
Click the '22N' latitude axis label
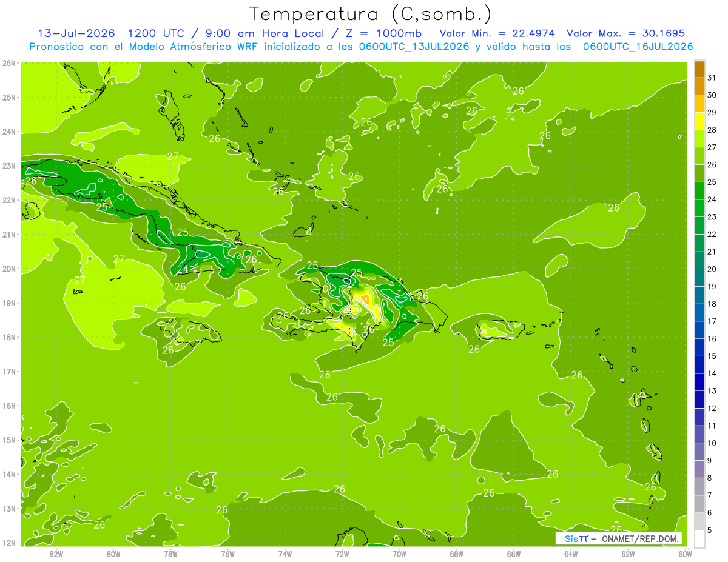(9, 200)
